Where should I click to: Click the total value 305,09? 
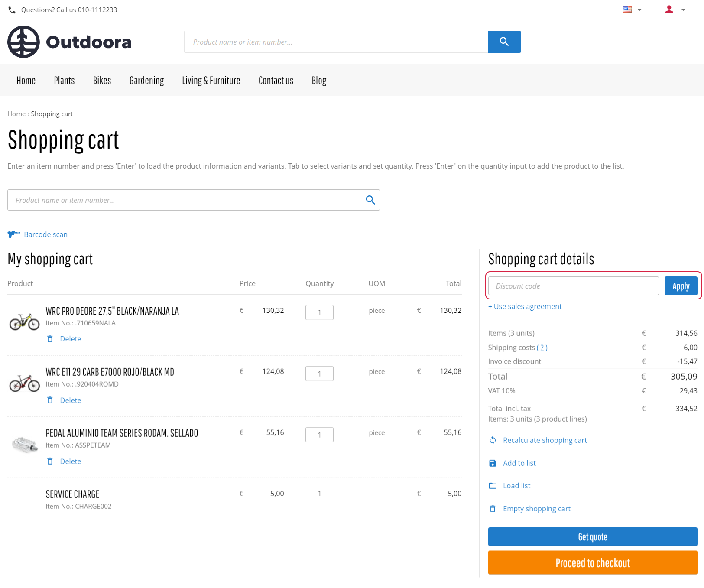point(684,377)
